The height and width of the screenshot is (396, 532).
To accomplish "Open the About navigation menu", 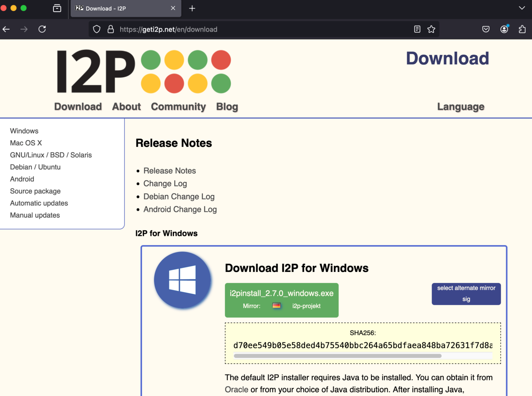I will tap(126, 107).
